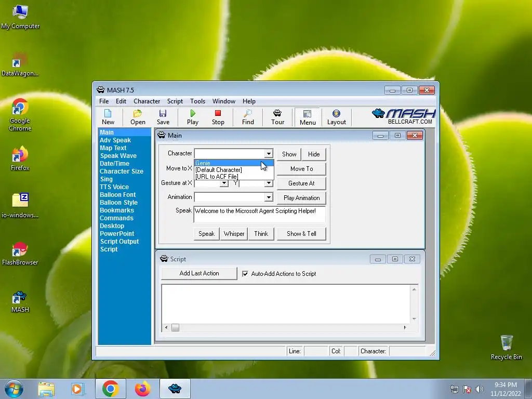This screenshot has height=399, width=532.
Task: Click the Hide button
Action: (314, 154)
